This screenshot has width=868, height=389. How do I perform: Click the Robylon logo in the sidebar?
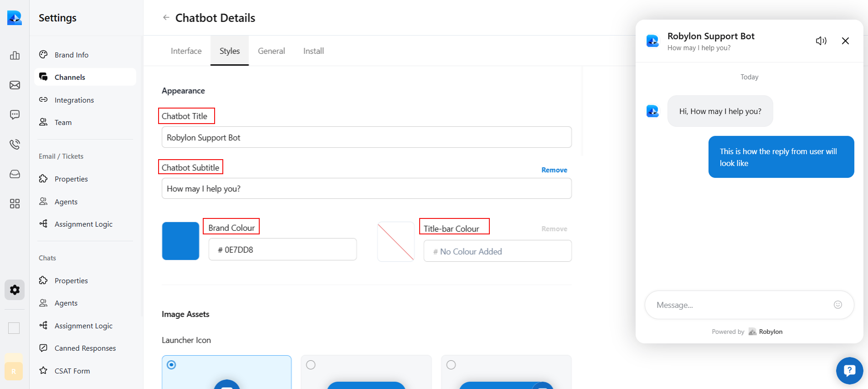point(15,18)
